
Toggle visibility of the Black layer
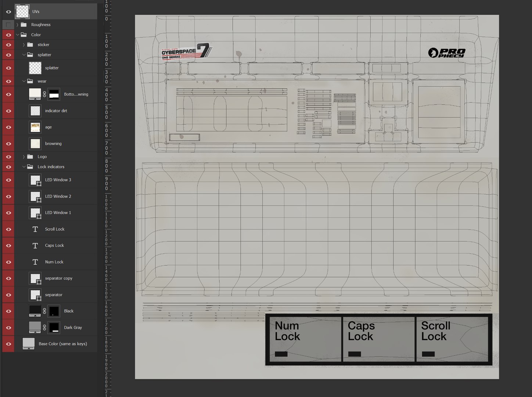click(x=8, y=311)
